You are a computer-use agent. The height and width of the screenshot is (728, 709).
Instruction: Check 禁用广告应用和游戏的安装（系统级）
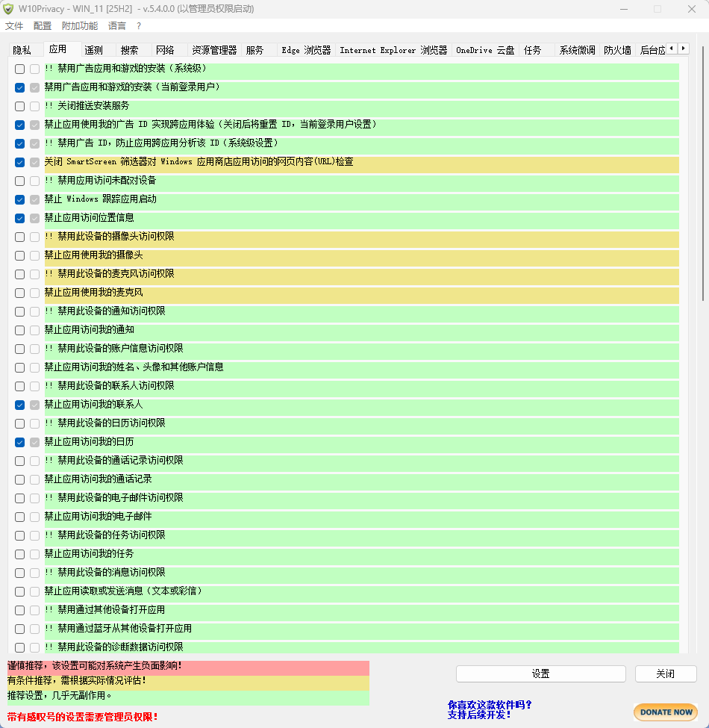19,69
